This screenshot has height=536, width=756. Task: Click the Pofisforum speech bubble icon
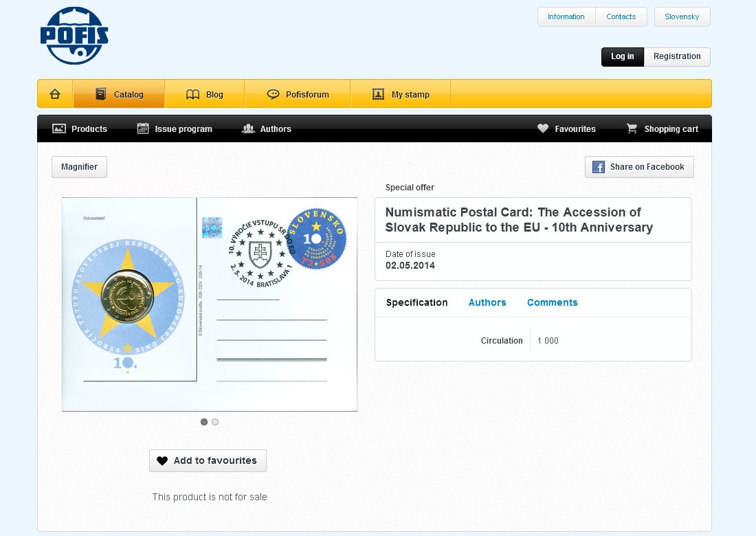(x=273, y=94)
